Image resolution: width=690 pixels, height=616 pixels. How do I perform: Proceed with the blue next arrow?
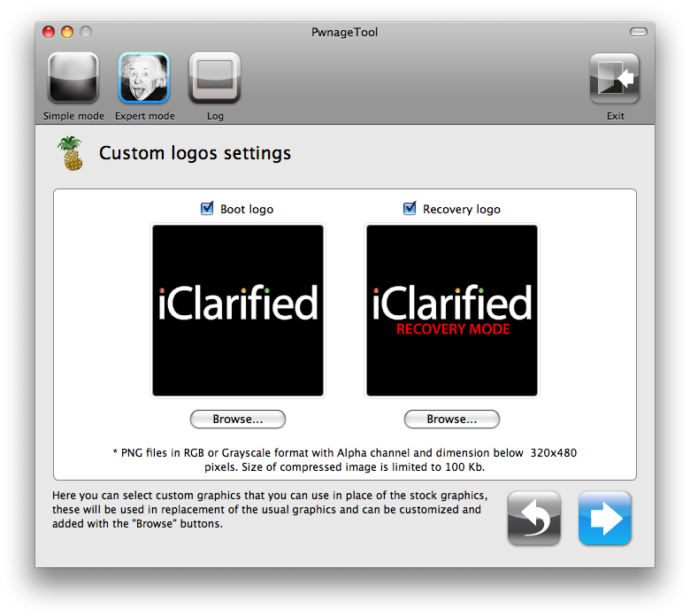[x=605, y=518]
